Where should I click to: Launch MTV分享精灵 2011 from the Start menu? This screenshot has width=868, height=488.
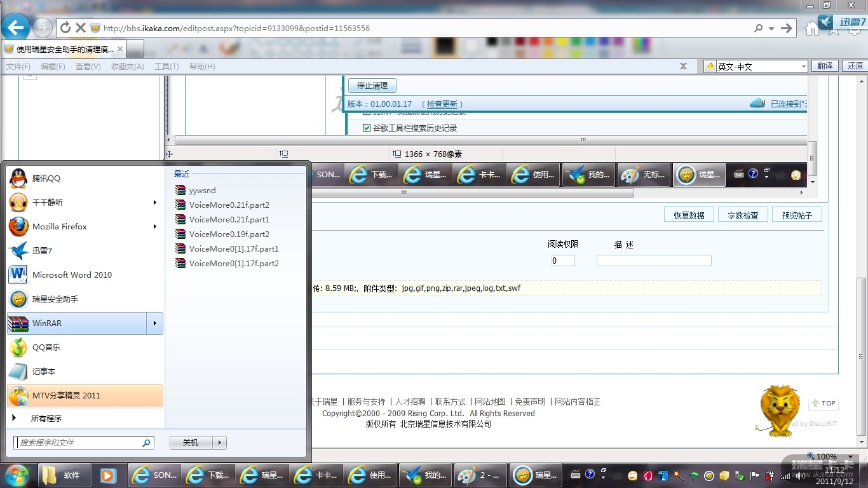tap(85, 396)
